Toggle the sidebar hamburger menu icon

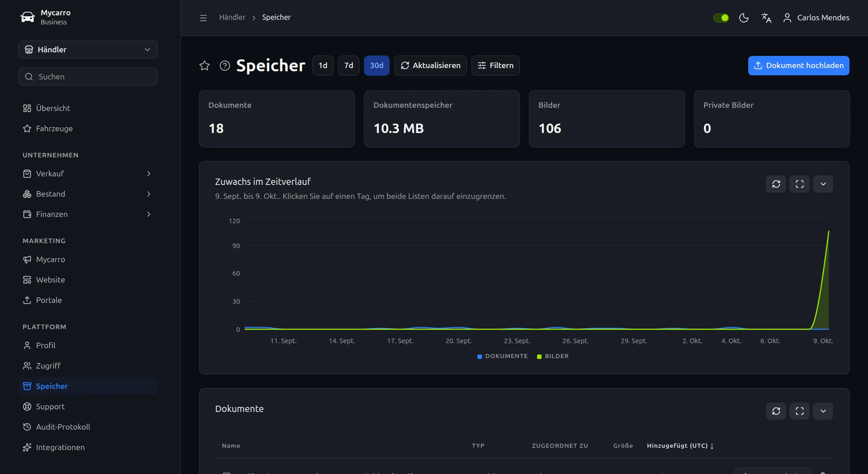203,18
